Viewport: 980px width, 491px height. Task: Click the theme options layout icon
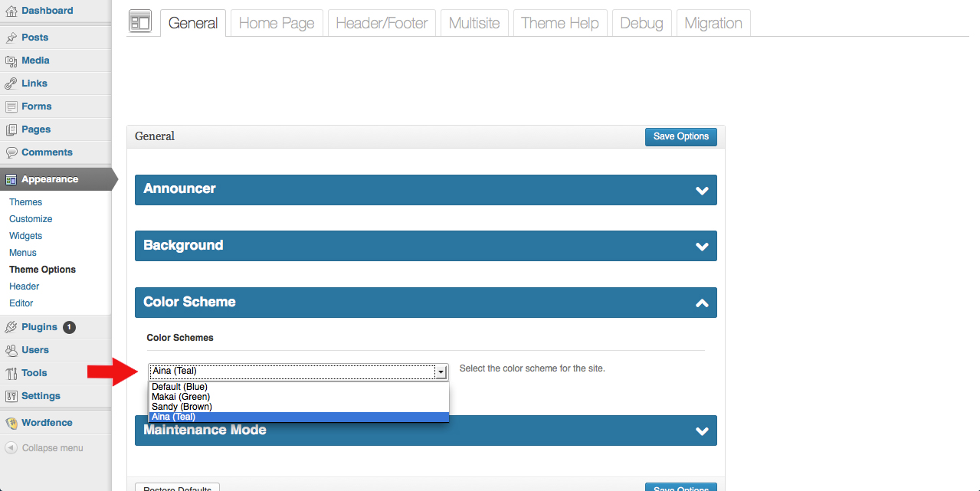[140, 22]
